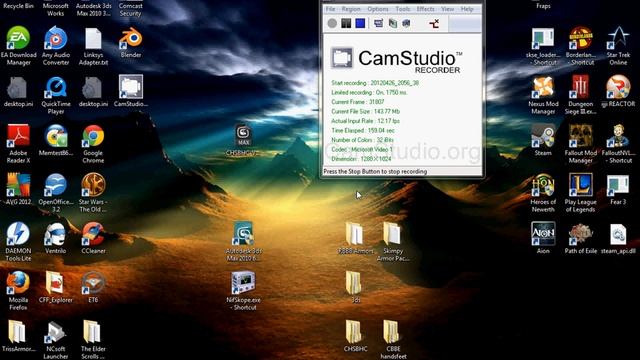640x360 pixels.
Task: Toggle CamStudio view mode toolbar icon
Action: pyautogui.click(x=378, y=23)
